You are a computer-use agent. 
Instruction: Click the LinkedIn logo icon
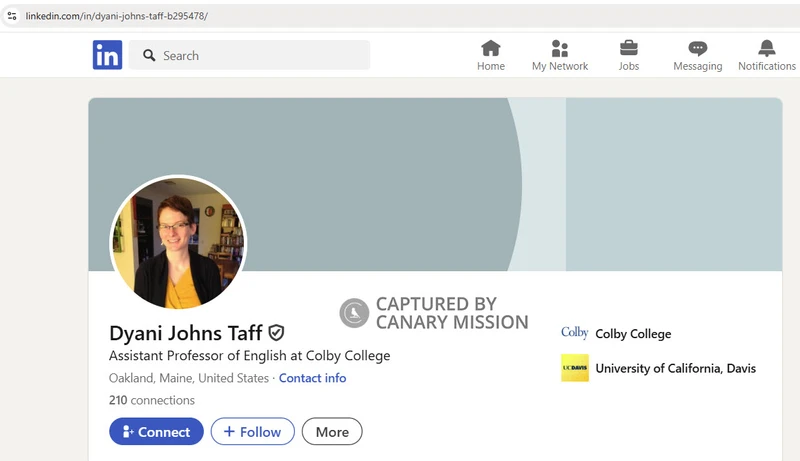(107, 55)
